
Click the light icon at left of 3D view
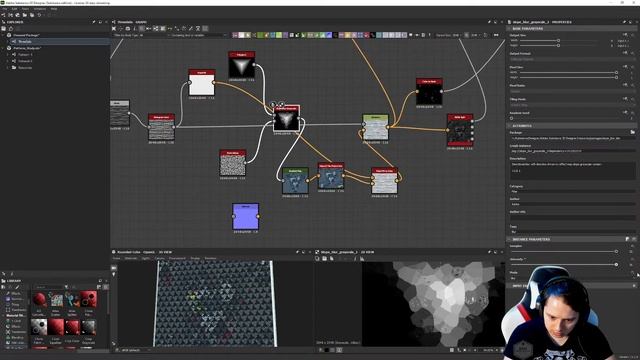(114, 274)
